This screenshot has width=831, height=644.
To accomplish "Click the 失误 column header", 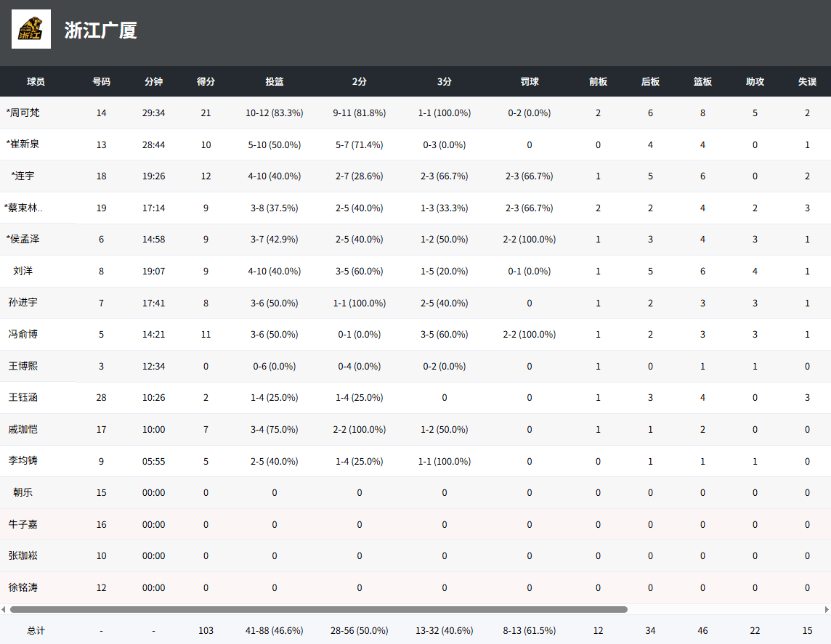I will tap(807, 82).
